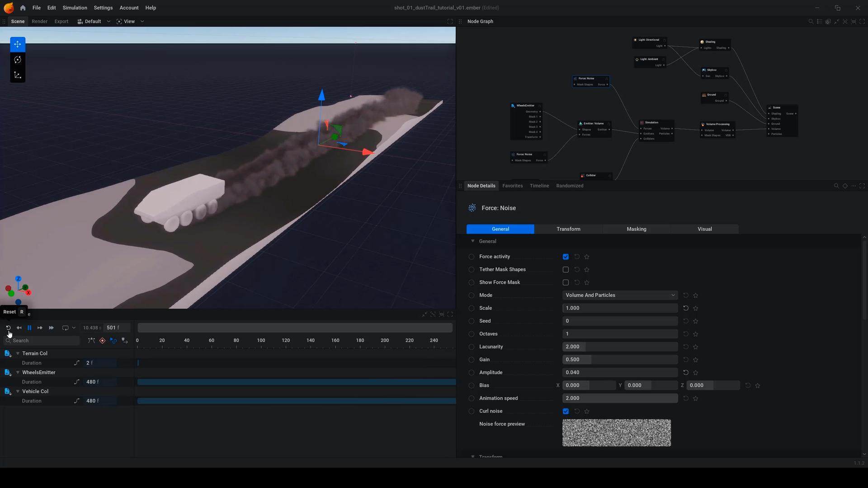This screenshot has height=488, width=868.
Task: Enable the Tether Mask Shapes checkbox
Action: (x=566, y=270)
